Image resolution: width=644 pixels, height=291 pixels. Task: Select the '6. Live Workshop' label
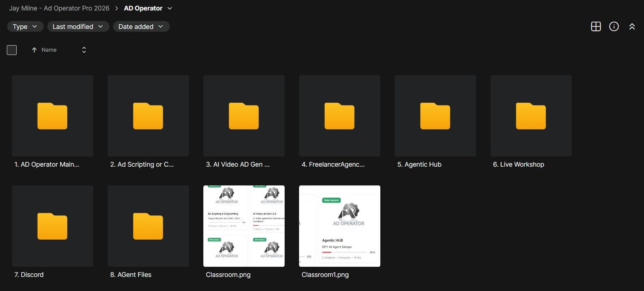pos(518,164)
